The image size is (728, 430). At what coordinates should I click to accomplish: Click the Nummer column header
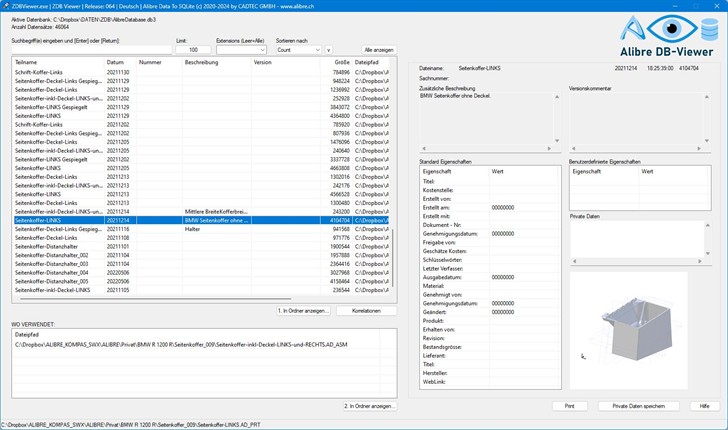(x=159, y=62)
